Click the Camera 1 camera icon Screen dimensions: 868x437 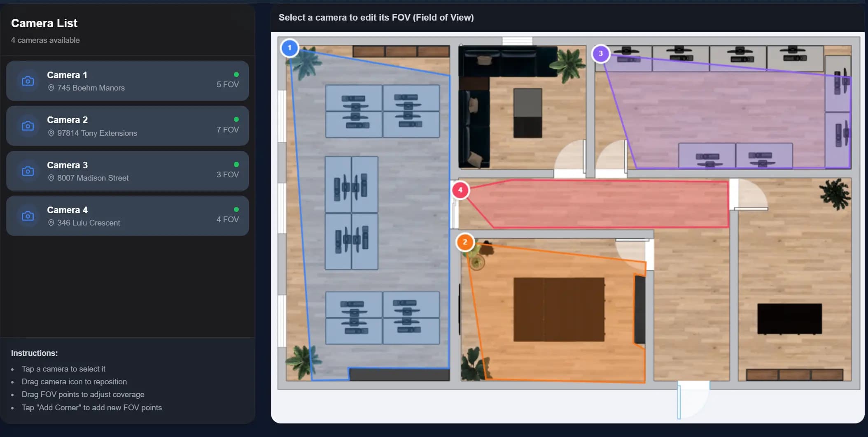27,81
